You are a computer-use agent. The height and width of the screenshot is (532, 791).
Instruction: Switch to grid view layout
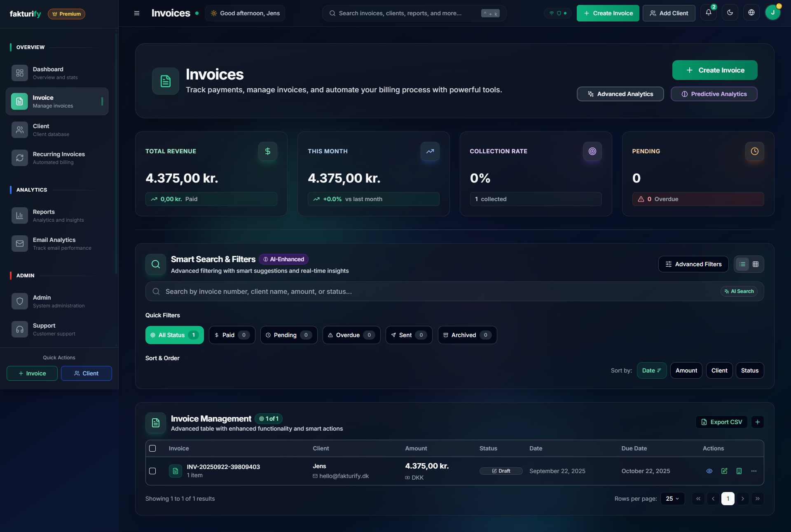tap(756, 264)
